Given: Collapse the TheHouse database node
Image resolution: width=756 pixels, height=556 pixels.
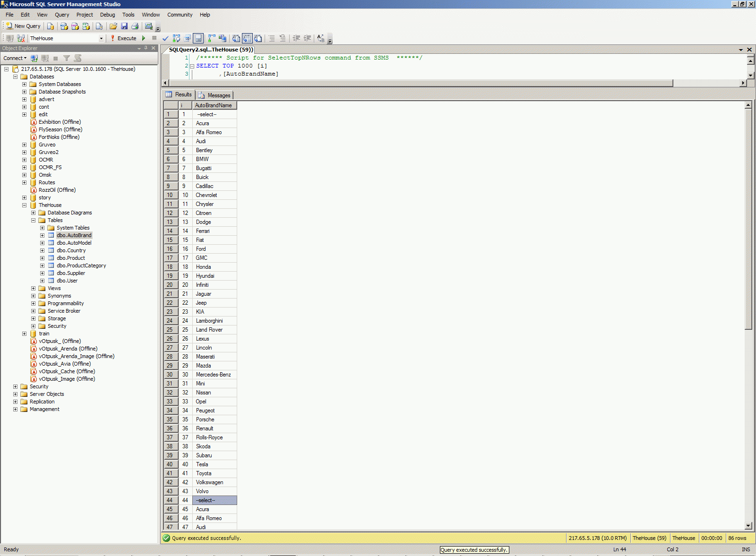Looking at the screenshot, I should point(25,205).
